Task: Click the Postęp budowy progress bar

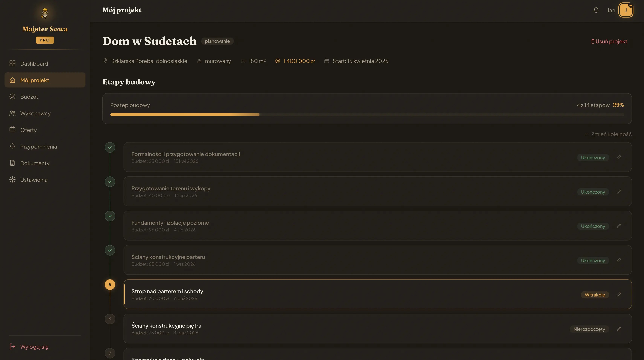Action: 367,115
